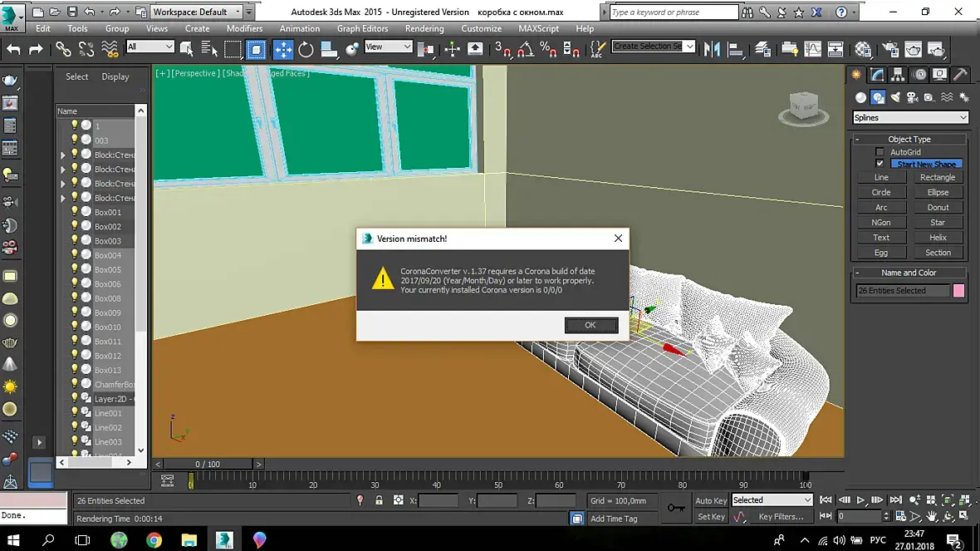Open the Splines category dropdown
Image resolution: width=980 pixels, height=551 pixels.
click(x=910, y=117)
